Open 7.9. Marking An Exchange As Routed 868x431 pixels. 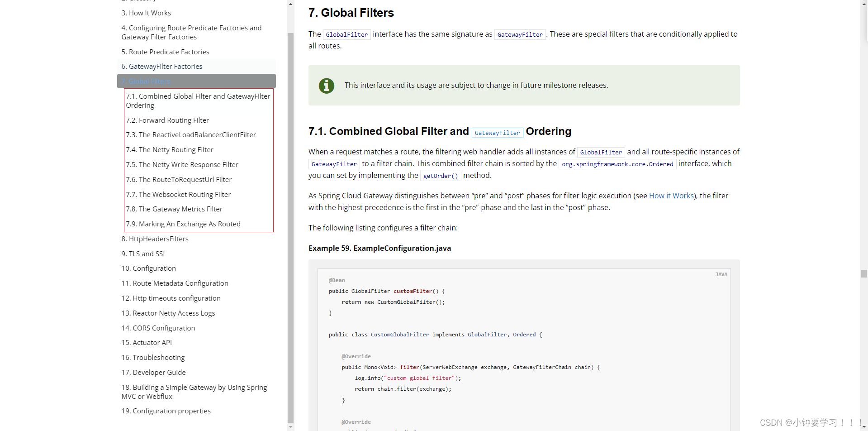183,224
